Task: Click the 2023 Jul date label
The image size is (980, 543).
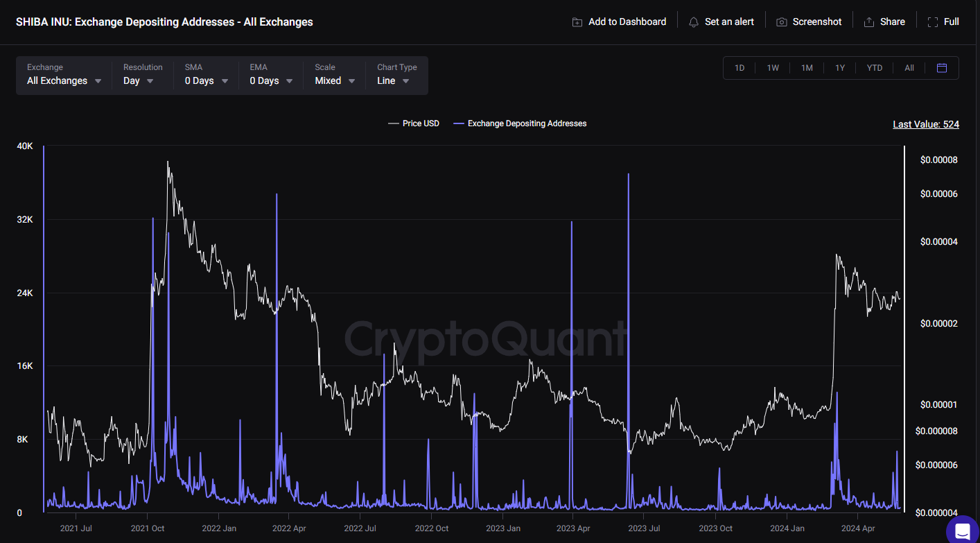Action: click(x=643, y=528)
